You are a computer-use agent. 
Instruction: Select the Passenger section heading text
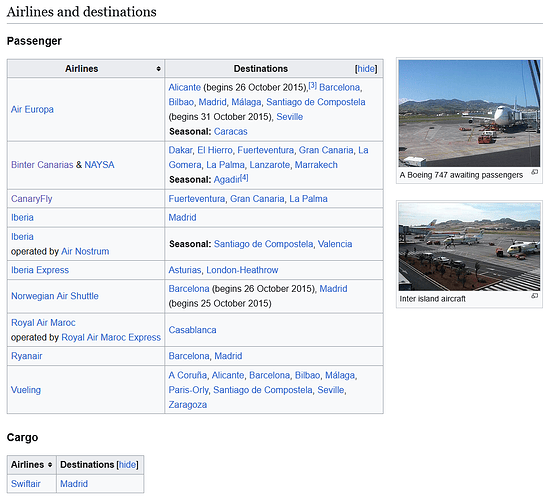[x=34, y=41]
